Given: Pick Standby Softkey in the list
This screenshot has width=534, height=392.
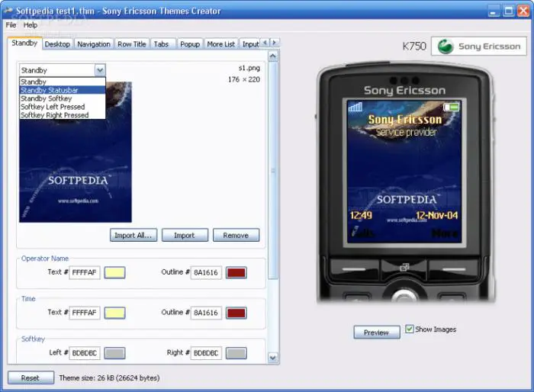Looking at the screenshot, I should point(63,98).
